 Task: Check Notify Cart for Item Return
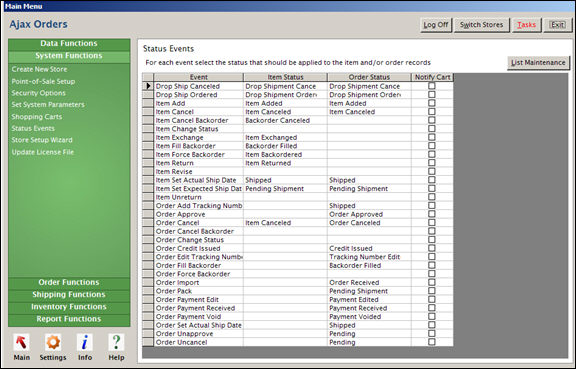click(x=432, y=162)
